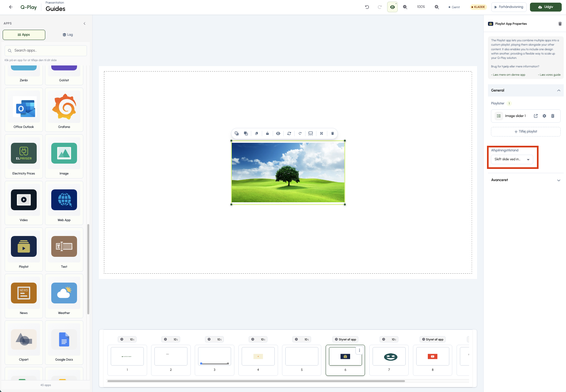Add the Playlist app

click(24, 250)
